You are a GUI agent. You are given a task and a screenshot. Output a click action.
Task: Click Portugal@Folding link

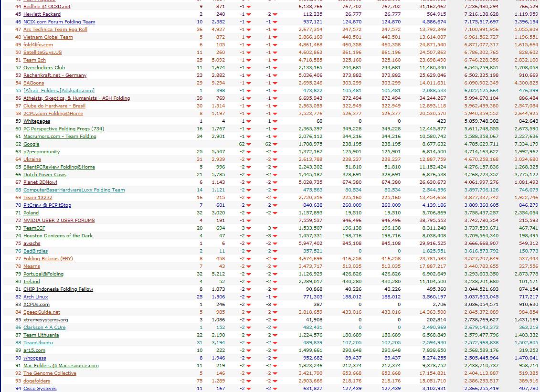pos(43,274)
